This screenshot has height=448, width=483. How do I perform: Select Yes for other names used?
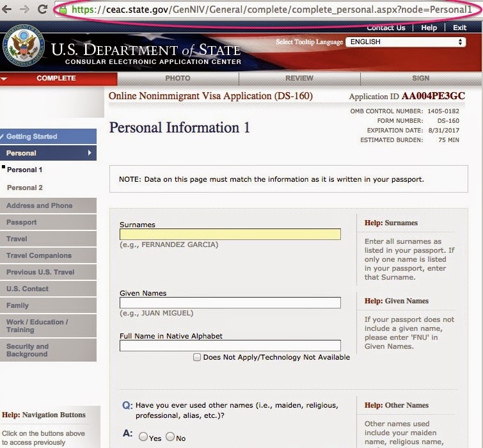click(143, 436)
